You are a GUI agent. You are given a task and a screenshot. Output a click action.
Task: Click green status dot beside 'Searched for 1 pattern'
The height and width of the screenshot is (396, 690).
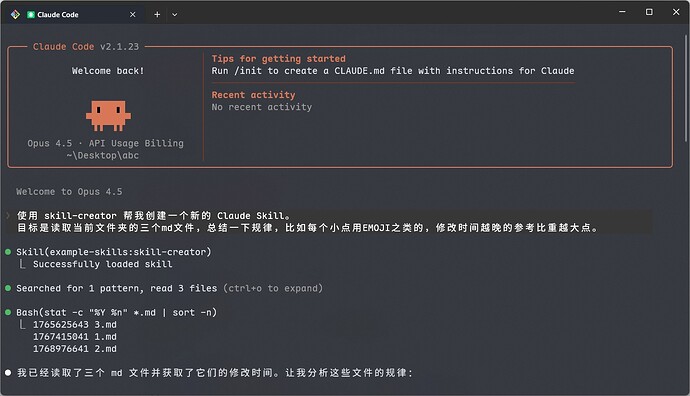pos(8,288)
